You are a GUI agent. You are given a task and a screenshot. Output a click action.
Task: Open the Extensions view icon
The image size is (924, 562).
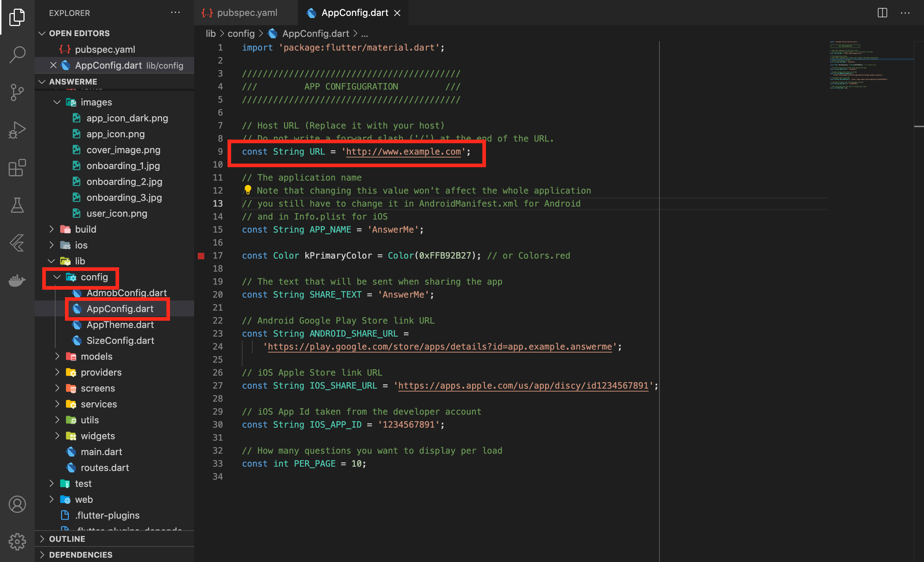(x=17, y=167)
